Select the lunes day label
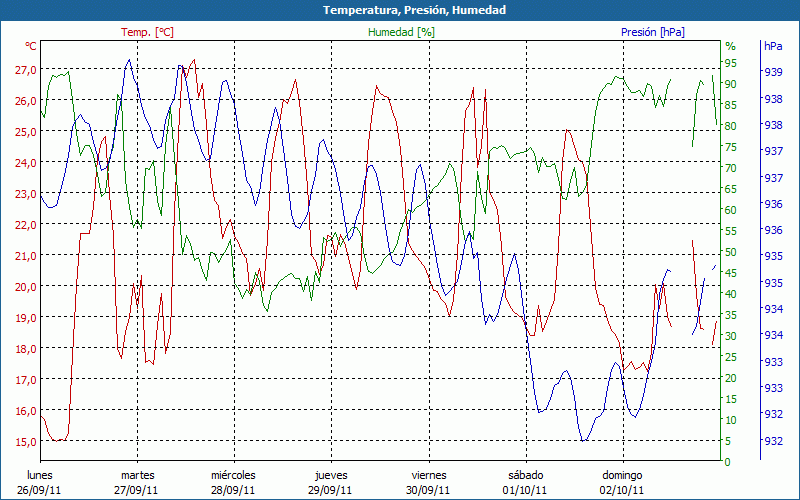 click(39, 475)
